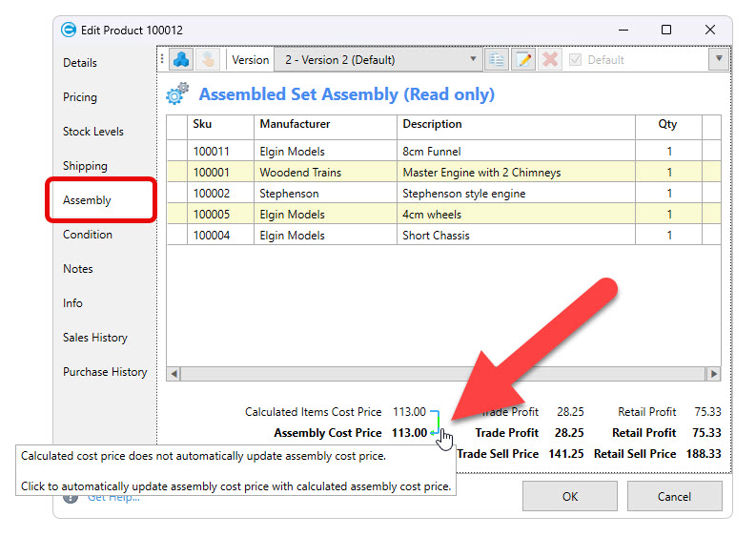Go to the Purchase History tab
Image resolution: width=756 pixels, height=537 pixels.
tap(105, 372)
